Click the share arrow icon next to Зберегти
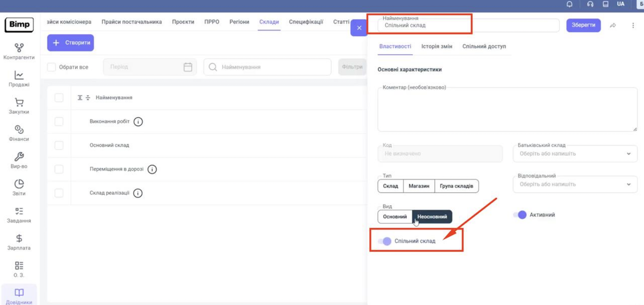This screenshot has width=644, height=305. [x=613, y=25]
